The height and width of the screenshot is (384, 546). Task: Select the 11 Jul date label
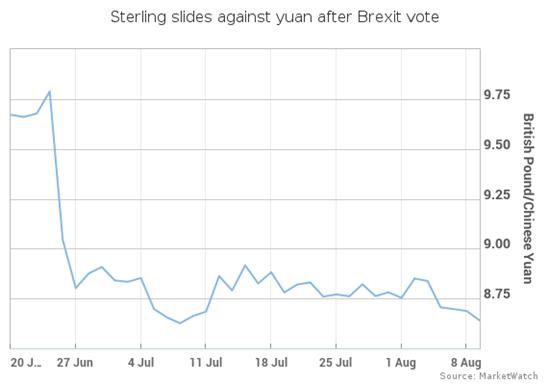tap(206, 362)
